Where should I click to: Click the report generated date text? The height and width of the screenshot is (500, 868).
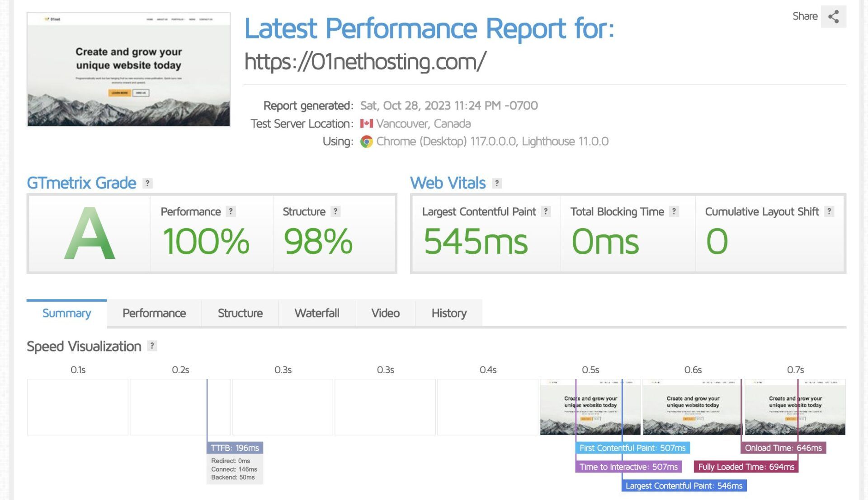pyautogui.click(x=449, y=106)
